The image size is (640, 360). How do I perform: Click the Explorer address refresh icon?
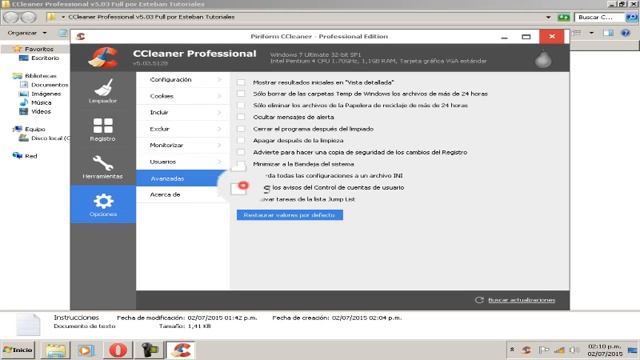click(x=564, y=17)
